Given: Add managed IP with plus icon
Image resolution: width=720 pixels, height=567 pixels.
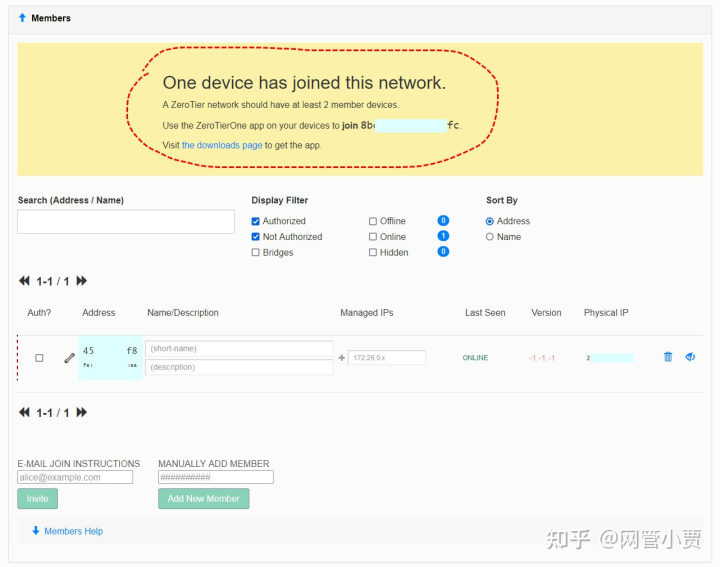Looking at the screenshot, I should 341,358.
